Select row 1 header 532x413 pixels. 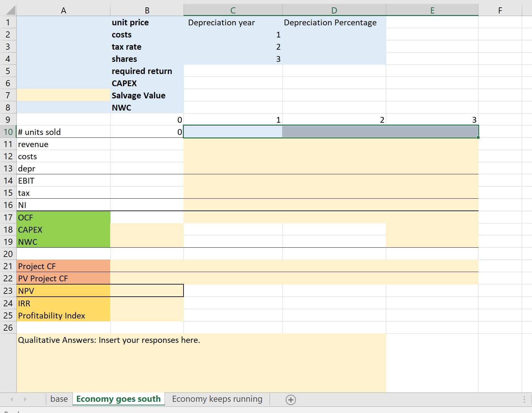(8, 22)
